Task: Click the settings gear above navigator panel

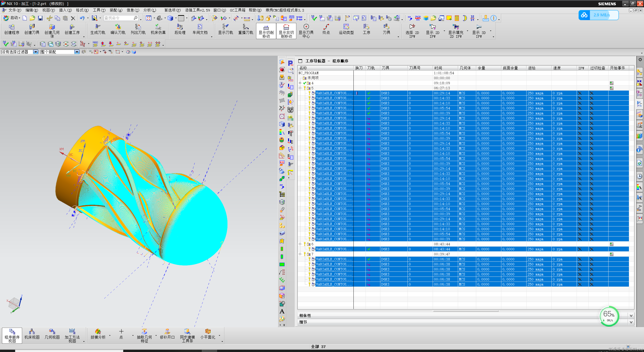Action: click(640, 60)
